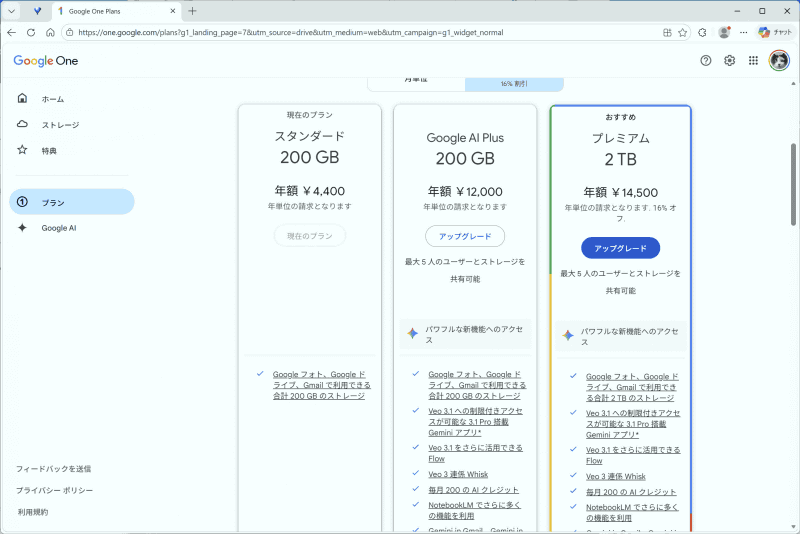Image resolution: width=800 pixels, height=534 pixels.
Task: Open NotebookLM feature link in AI Plus
Action: [x=474, y=510]
